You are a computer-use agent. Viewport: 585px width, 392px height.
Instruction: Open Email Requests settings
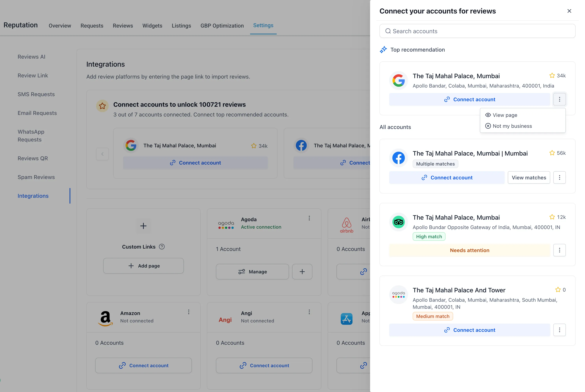click(37, 113)
